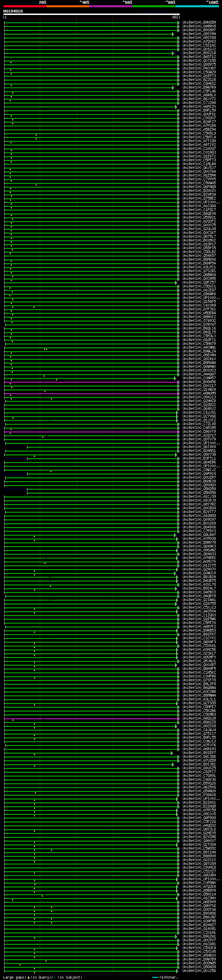Click the query end position 482
The height and width of the screenshot is (980, 222).
[175, 17]
